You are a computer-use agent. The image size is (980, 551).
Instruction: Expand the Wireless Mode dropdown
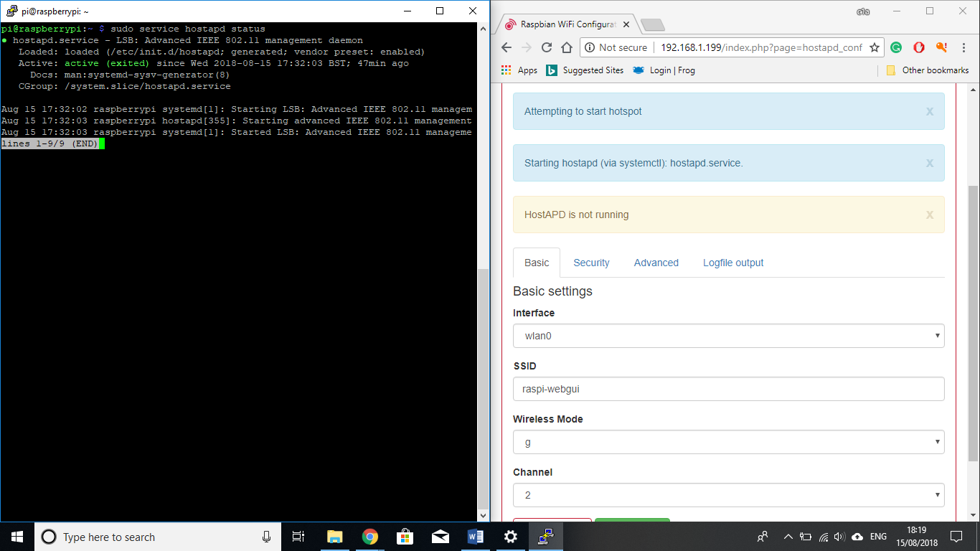(728, 442)
